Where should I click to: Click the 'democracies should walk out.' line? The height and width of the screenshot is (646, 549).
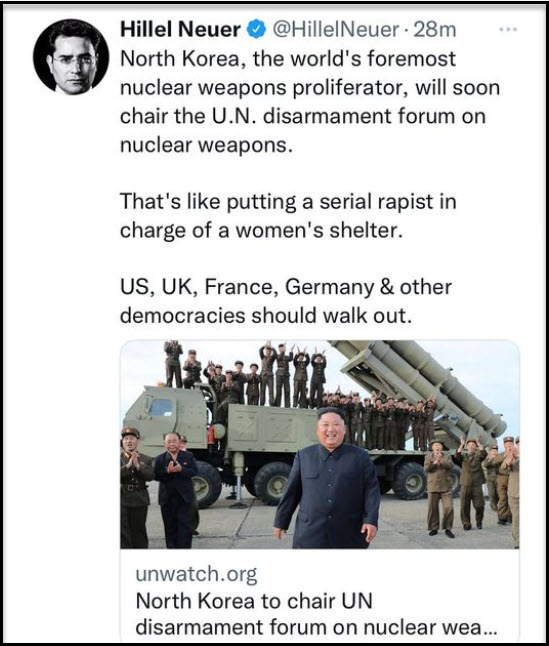[x=266, y=316]
